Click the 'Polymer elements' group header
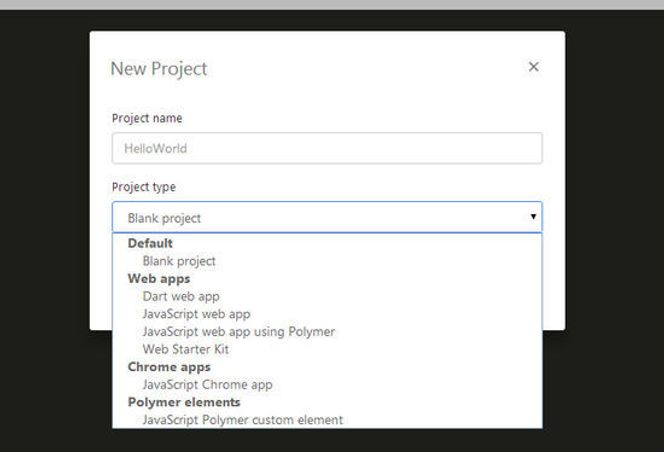This screenshot has height=452, width=664. 184,402
